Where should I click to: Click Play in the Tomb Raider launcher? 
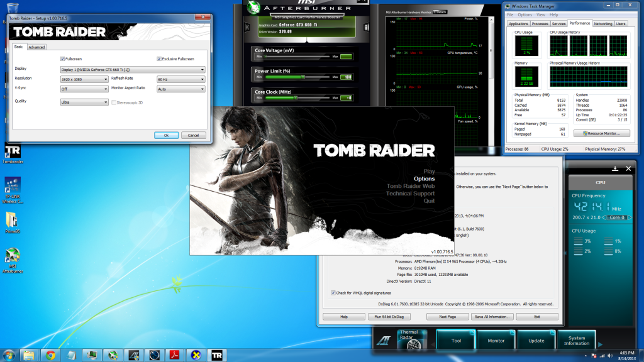pyautogui.click(x=429, y=171)
